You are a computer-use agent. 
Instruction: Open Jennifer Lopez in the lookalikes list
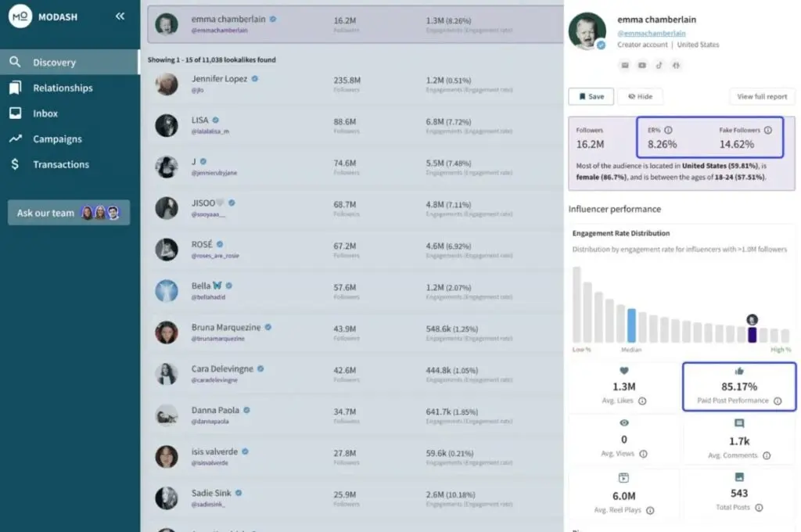coord(356,84)
